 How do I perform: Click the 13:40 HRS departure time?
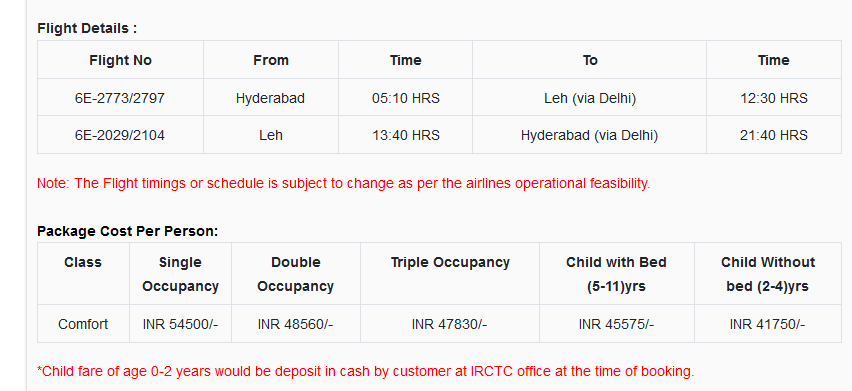coord(405,135)
